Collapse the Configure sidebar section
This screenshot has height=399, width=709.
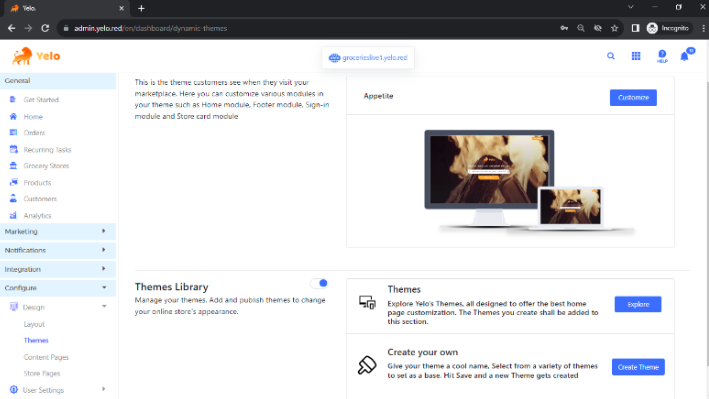[x=58, y=288]
